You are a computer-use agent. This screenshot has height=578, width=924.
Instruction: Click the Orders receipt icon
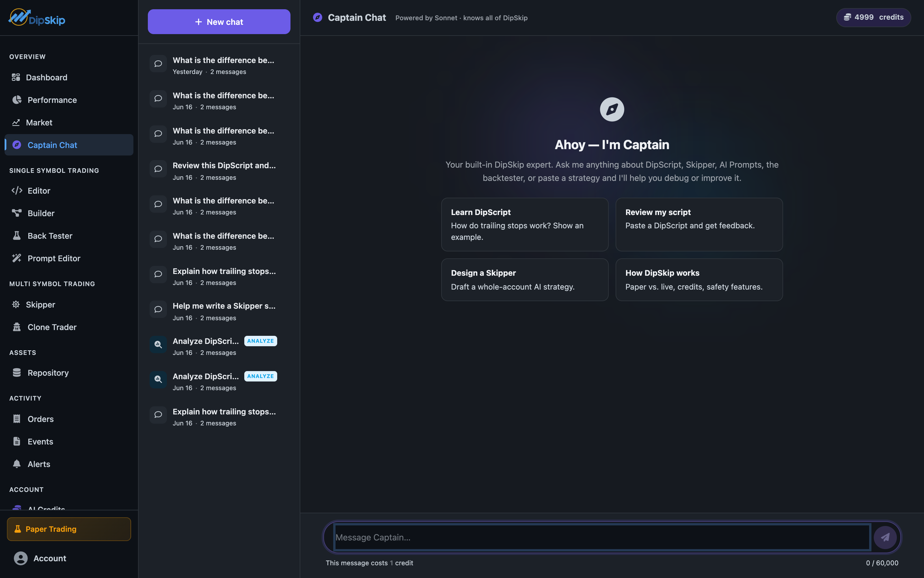(x=17, y=419)
